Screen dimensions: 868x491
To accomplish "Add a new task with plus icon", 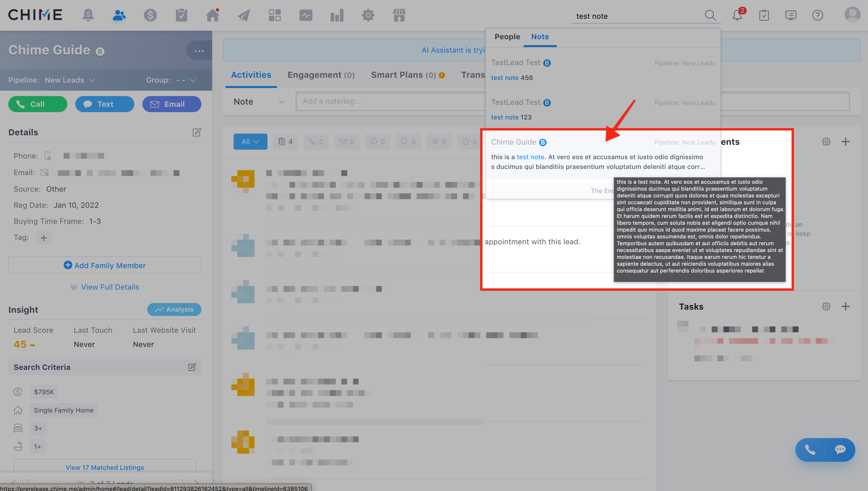I will [x=845, y=306].
